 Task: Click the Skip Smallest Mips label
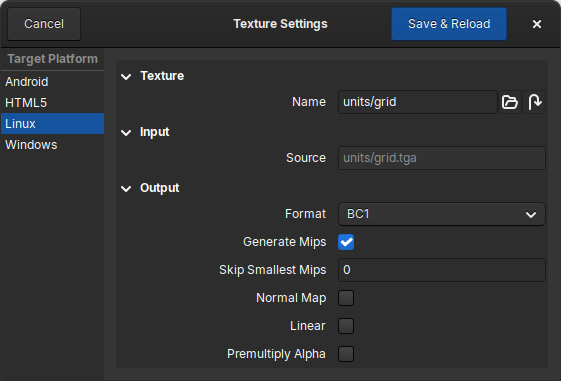(x=273, y=270)
